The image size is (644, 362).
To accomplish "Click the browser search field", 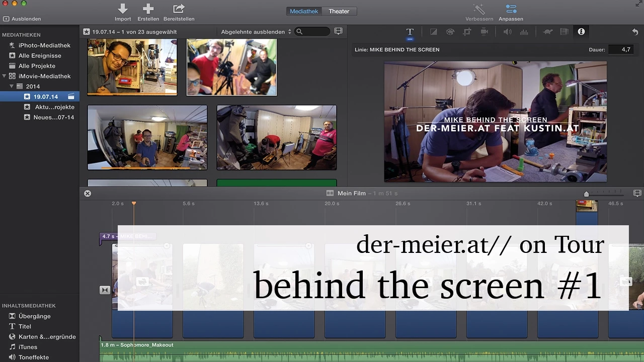I will pyautogui.click(x=312, y=32).
